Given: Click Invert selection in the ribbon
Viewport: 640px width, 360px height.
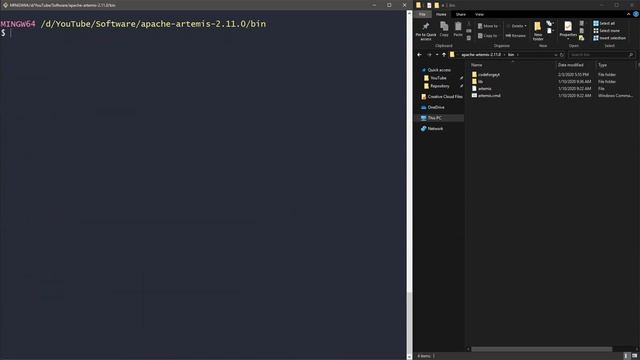Looking at the screenshot, I should (x=609, y=38).
